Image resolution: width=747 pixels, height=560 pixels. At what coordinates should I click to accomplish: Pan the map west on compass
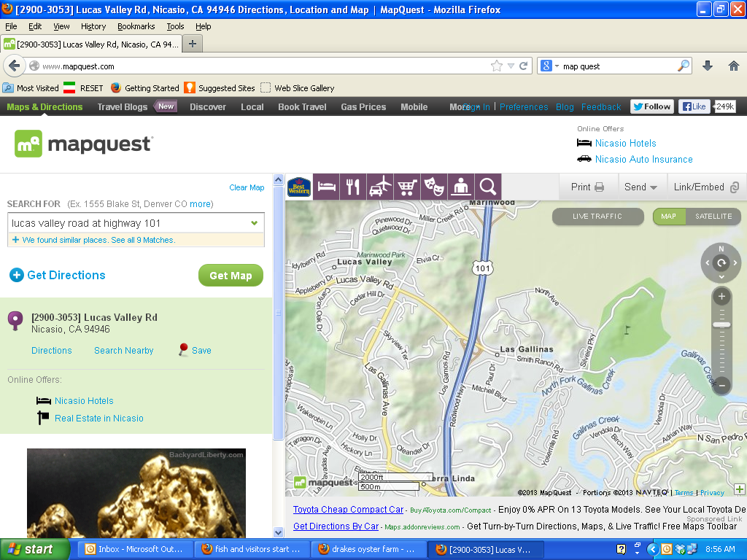[708, 262]
